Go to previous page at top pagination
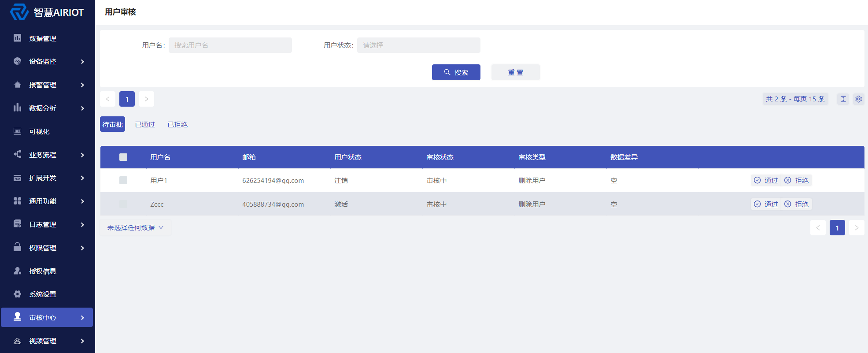 tap(108, 99)
